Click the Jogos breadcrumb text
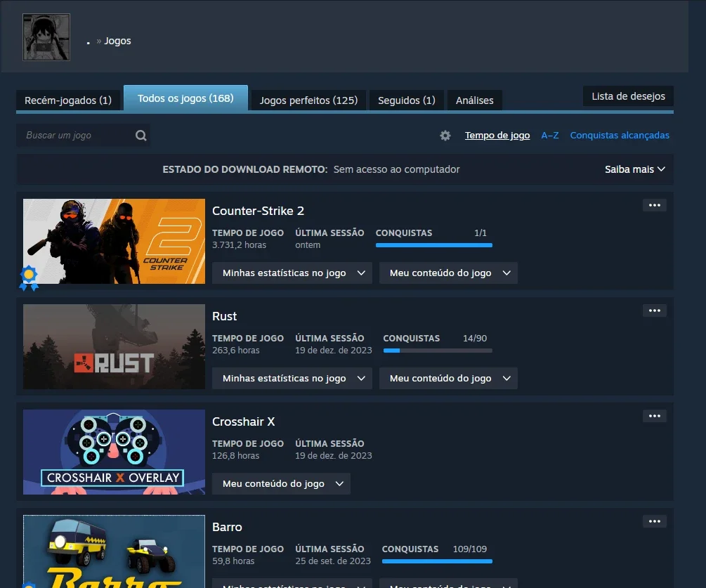Screen dimensions: 706x588 (117, 41)
